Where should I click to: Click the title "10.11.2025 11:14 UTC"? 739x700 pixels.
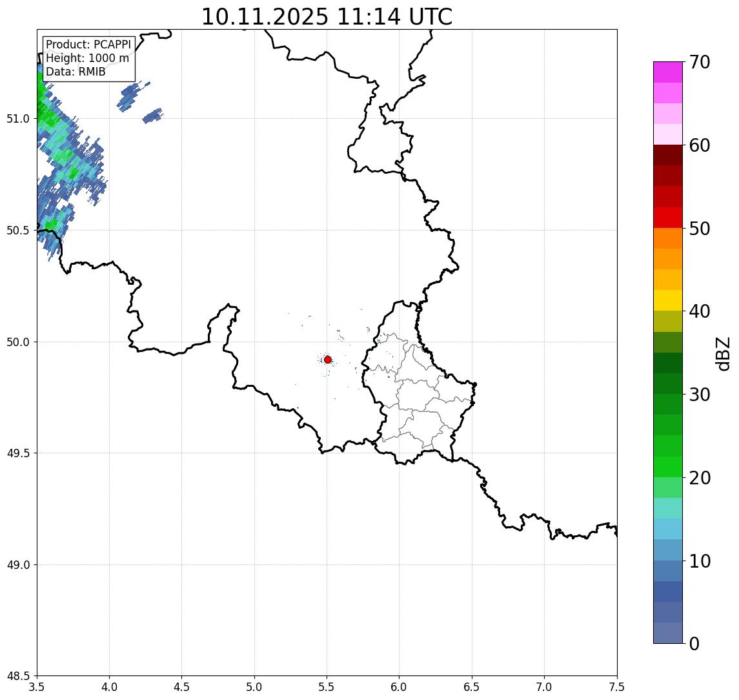click(x=327, y=17)
